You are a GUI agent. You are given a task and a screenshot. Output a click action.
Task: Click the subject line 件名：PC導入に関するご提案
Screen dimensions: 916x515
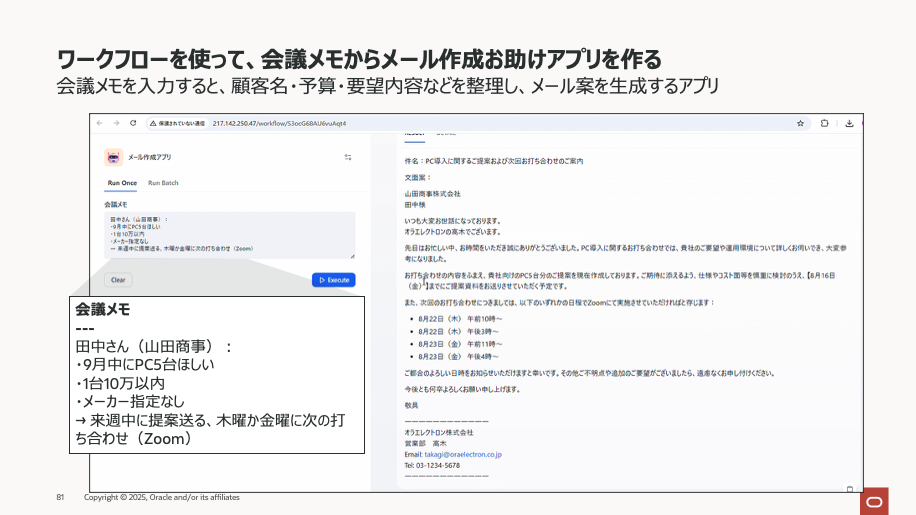494,161
